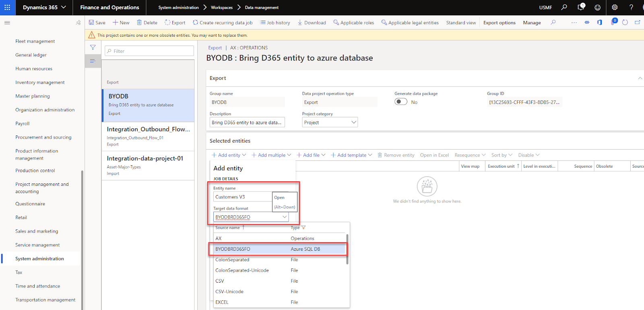
Task: Click the refresh page icon
Action: (625, 23)
